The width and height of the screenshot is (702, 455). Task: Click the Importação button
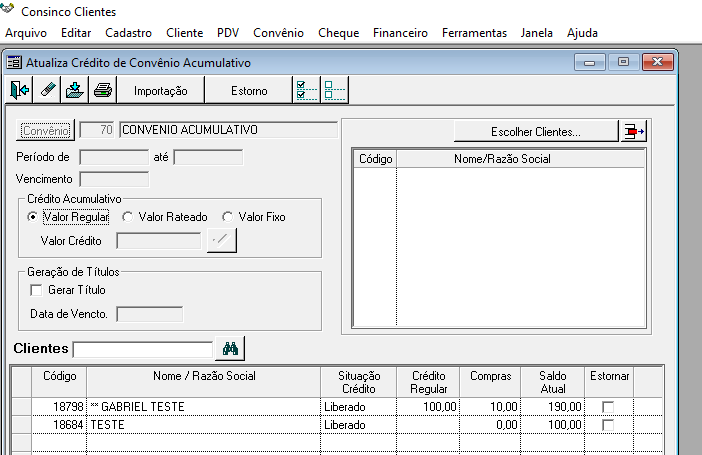[x=161, y=90]
